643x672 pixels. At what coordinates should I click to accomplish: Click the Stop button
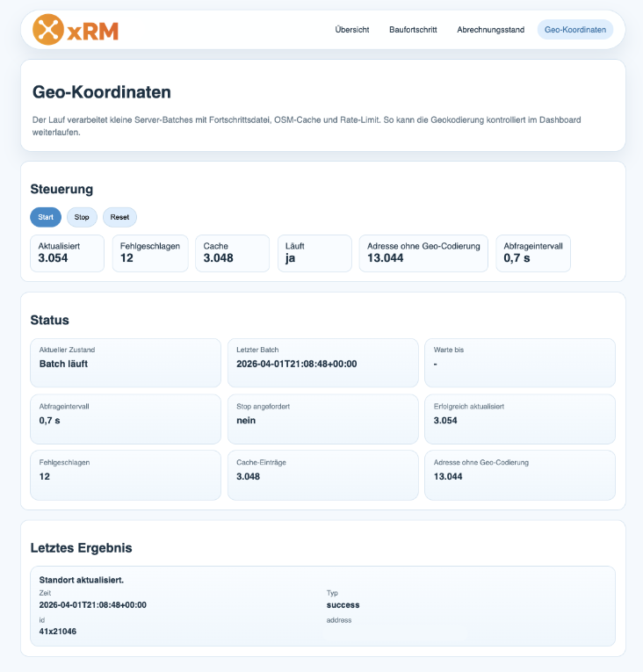[x=82, y=217]
